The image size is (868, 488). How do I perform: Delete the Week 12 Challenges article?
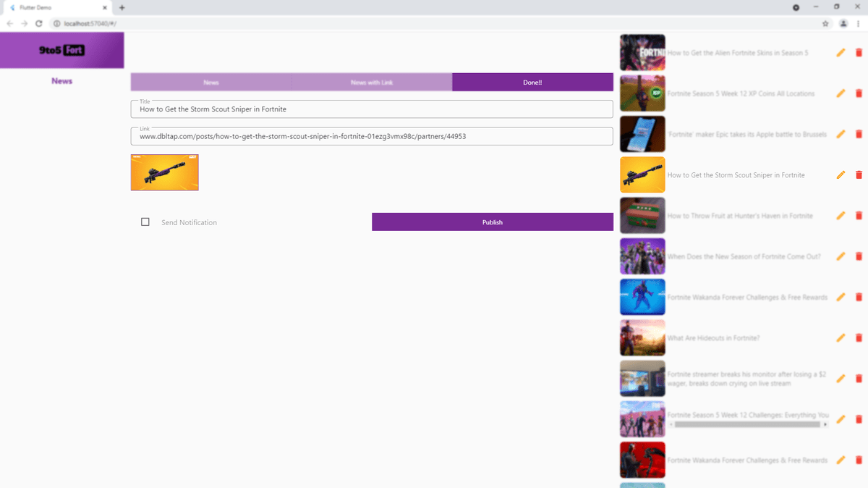point(859,418)
